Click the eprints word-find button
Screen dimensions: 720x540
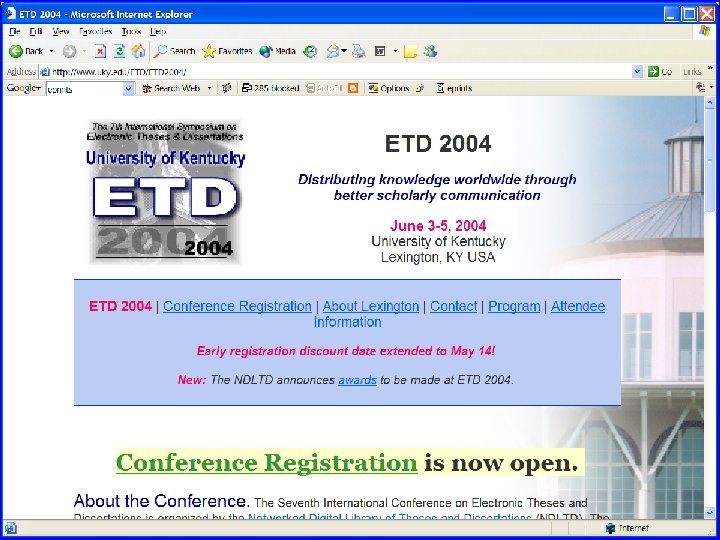tap(454, 88)
